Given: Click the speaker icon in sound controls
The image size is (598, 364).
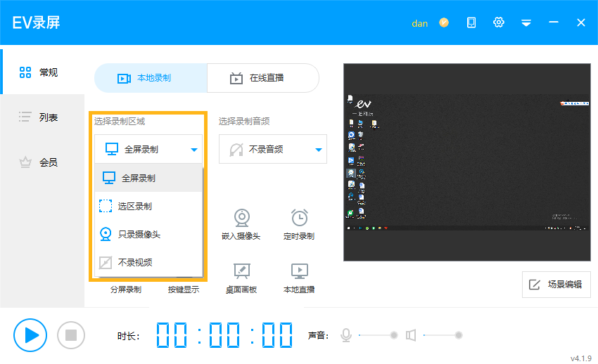Looking at the screenshot, I should (411, 335).
